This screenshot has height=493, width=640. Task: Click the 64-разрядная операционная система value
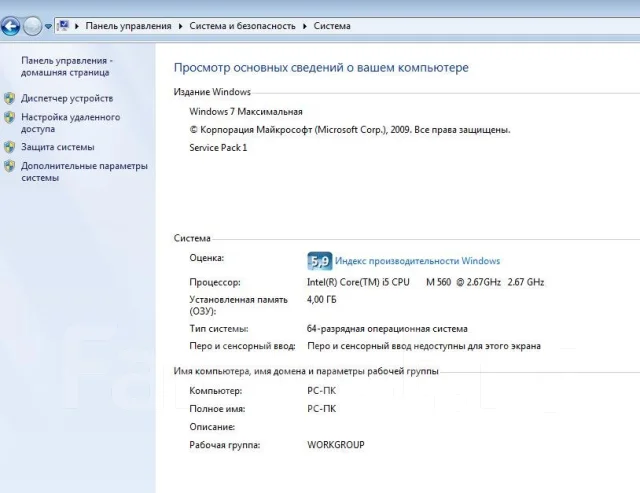(x=387, y=329)
